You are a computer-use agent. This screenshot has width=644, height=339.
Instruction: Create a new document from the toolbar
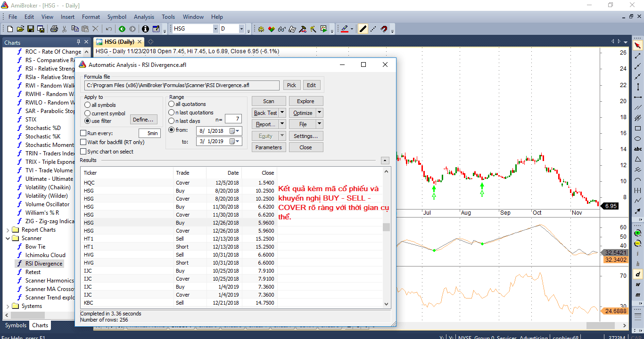point(10,29)
